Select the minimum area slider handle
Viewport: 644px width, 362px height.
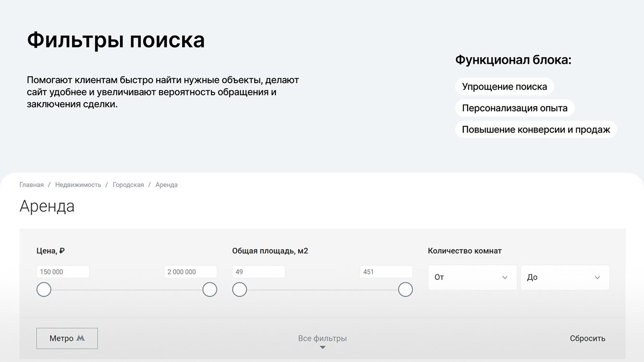[x=239, y=290]
